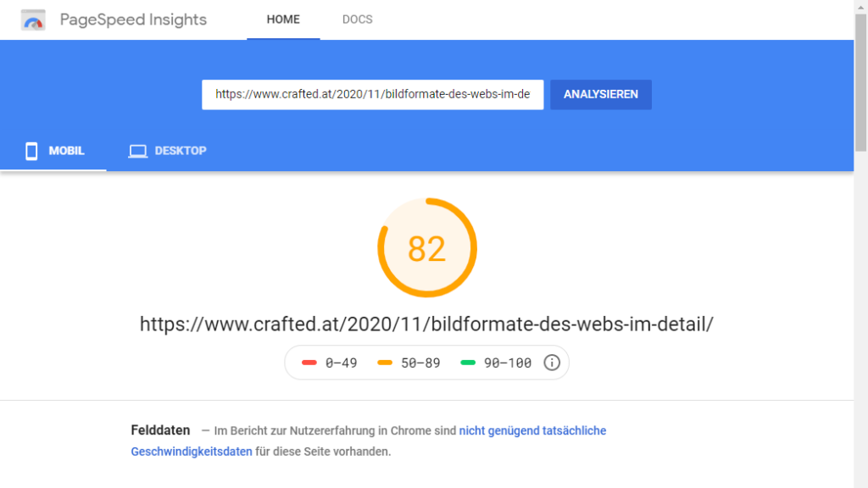Click the PageSpeed Insights speedometer logo
The image size is (868, 488).
point(33,20)
